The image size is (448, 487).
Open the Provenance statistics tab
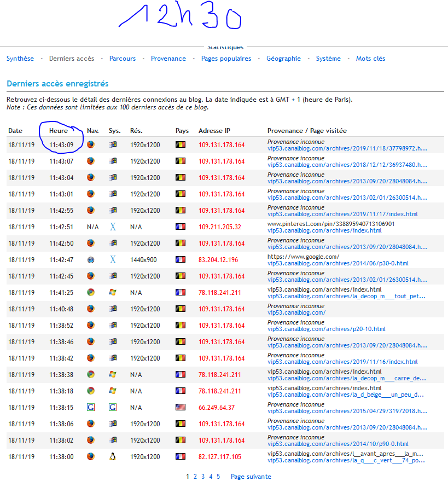pyautogui.click(x=168, y=59)
